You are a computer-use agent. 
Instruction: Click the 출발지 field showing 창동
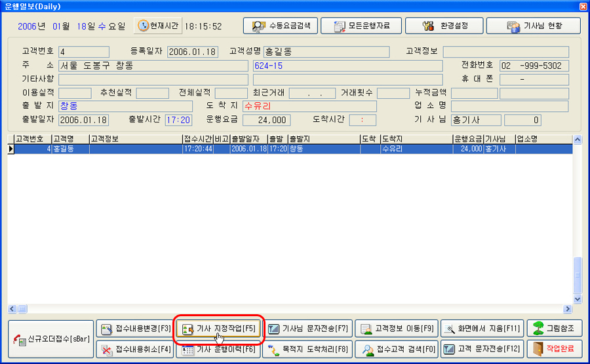[x=125, y=106]
